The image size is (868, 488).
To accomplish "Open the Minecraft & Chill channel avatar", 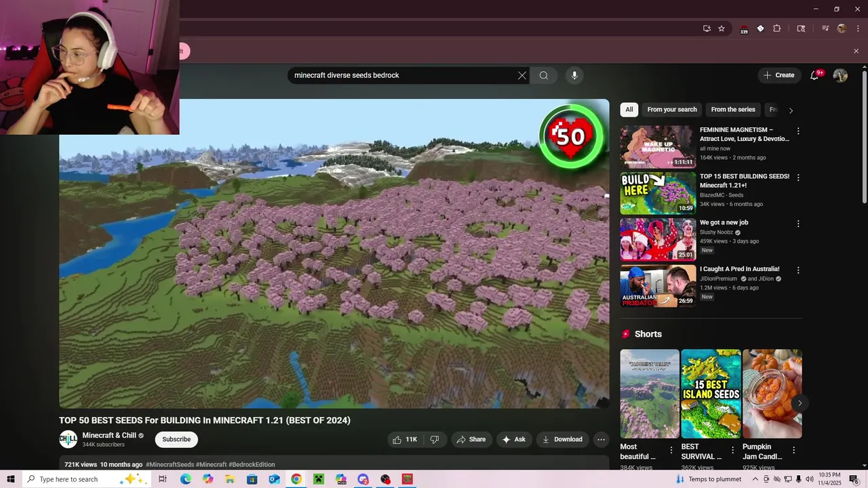I will pos(68,439).
